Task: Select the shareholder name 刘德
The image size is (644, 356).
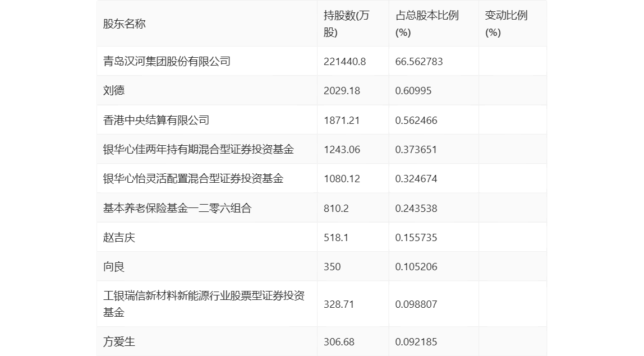Action: click(x=114, y=90)
